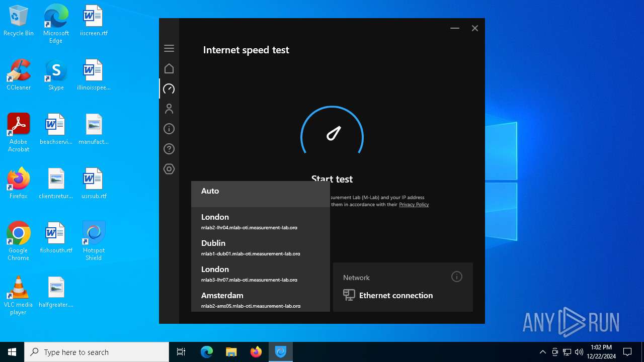Screen dimensions: 644x362
Task: Open the volume speaker tray icon
Action: (579, 352)
